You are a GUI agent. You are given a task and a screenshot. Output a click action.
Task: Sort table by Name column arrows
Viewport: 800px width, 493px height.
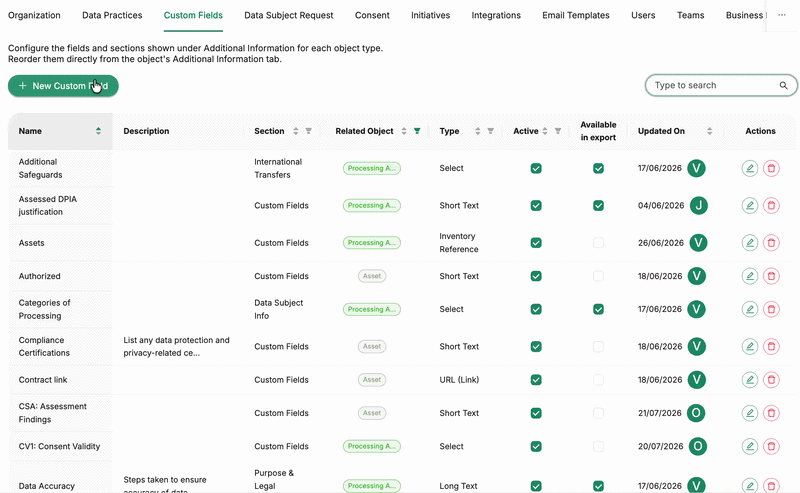pyautogui.click(x=98, y=131)
